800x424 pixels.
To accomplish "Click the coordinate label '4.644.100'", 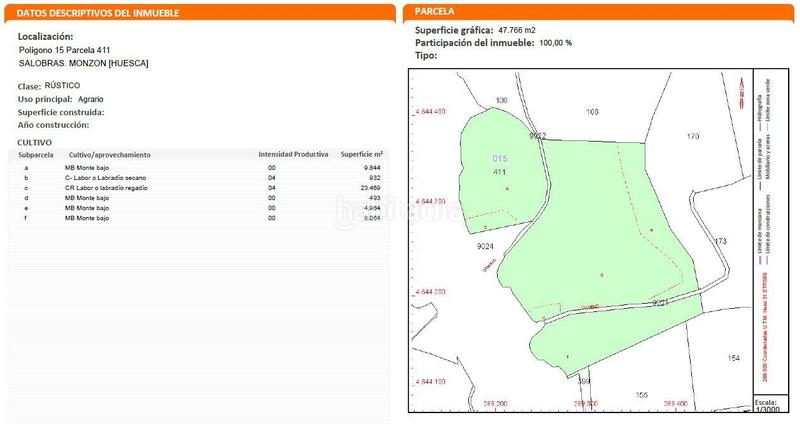I will (x=431, y=382).
